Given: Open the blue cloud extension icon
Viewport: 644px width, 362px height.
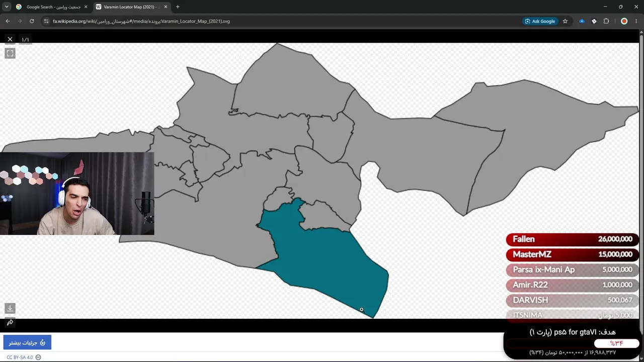Looking at the screenshot, I should tap(582, 21).
